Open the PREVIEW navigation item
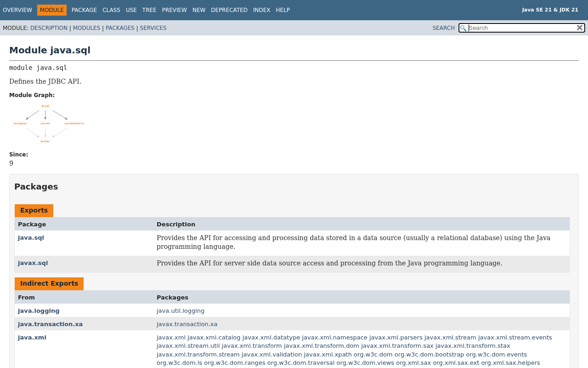Viewport: 588px width, 368px height. coord(175,10)
